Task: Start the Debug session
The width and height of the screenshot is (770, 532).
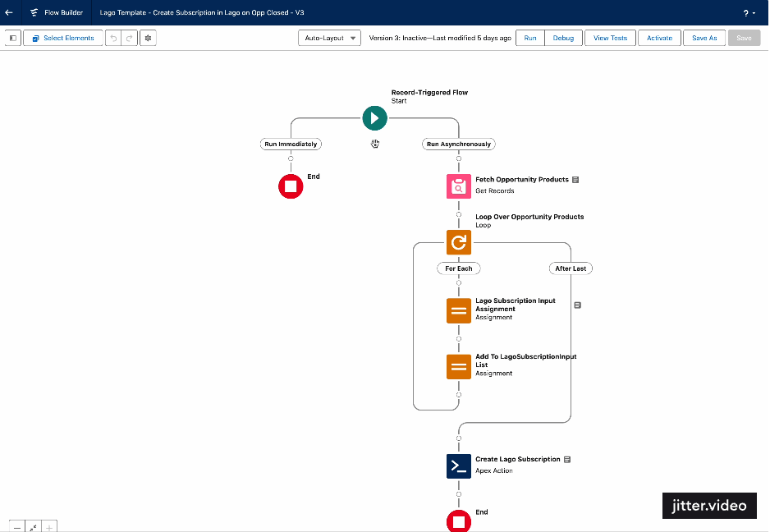Action: click(x=563, y=38)
